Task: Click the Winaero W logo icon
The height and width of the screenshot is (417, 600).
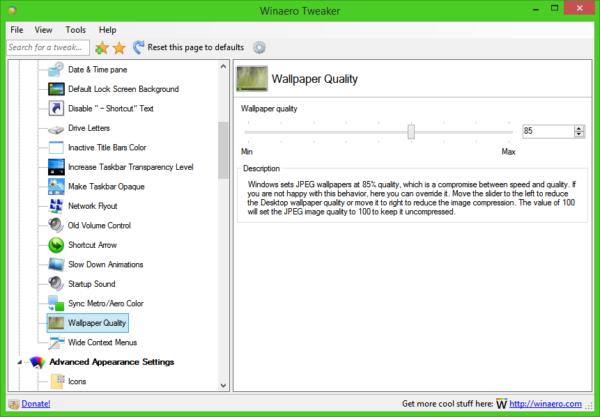Action: pyautogui.click(x=501, y=404)
